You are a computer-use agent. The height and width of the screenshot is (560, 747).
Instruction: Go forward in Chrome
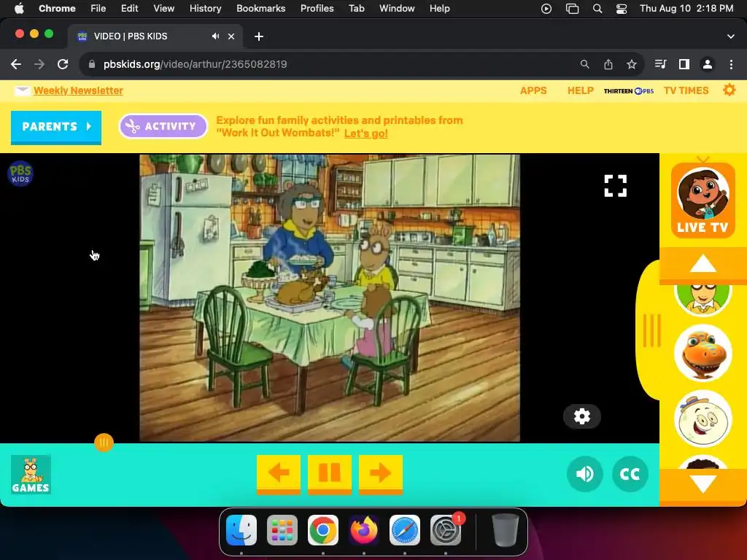coord(39,64)
